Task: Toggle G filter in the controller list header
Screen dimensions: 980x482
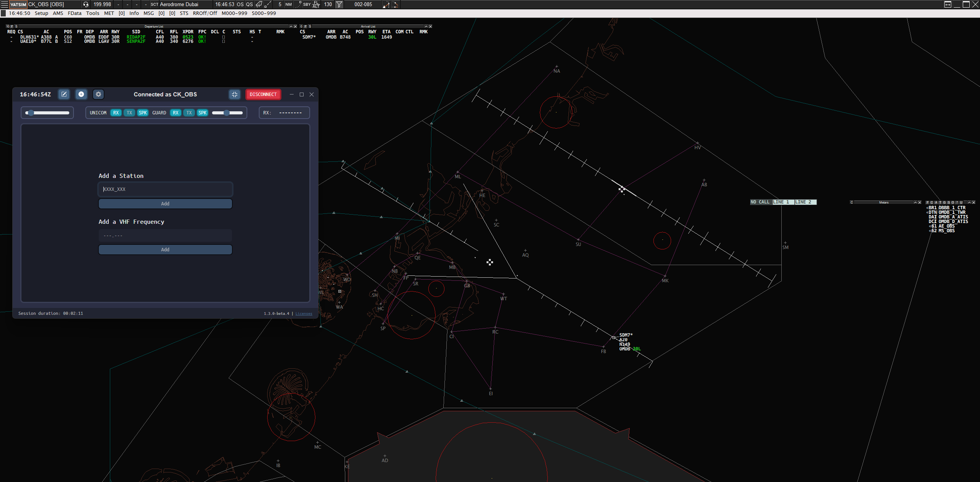Action: (x=944, y=202)
